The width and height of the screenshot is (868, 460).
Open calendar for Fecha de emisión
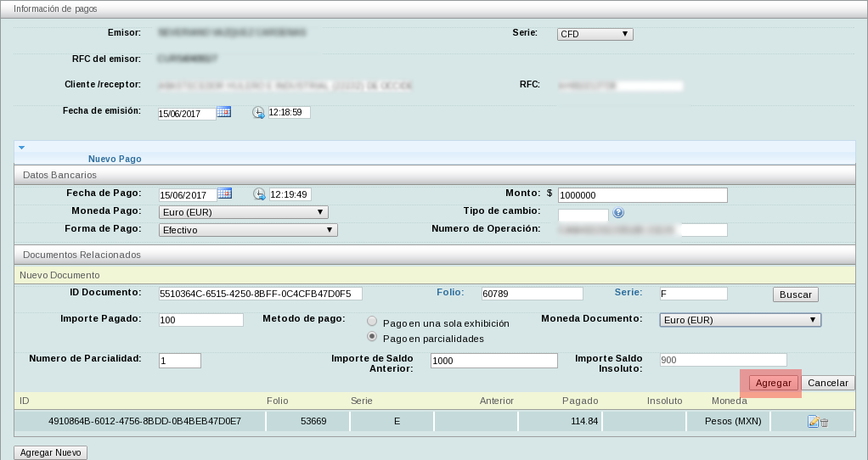[x=224, y=112]
